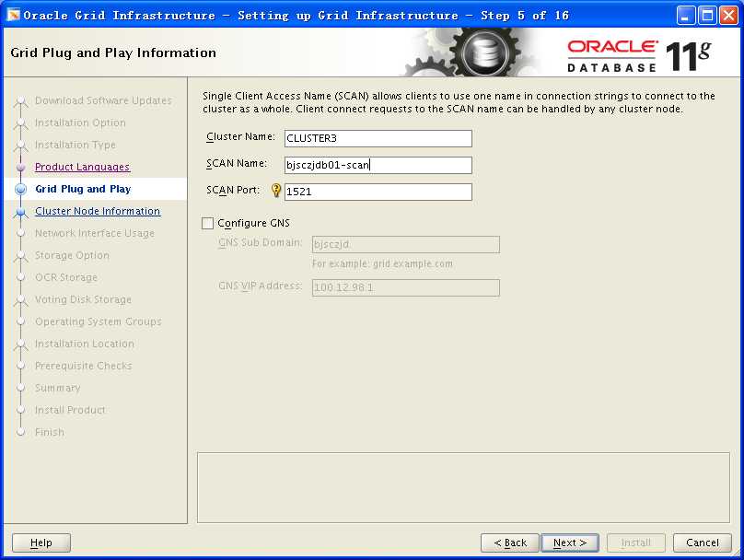Click the SCAN Port hint lightbulb icon
The width and height of the screenshot is (744, 560).
pos(275,191)
